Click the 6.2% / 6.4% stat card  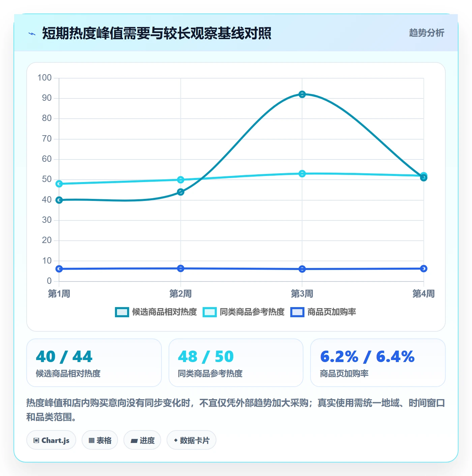tap(378, 363)
